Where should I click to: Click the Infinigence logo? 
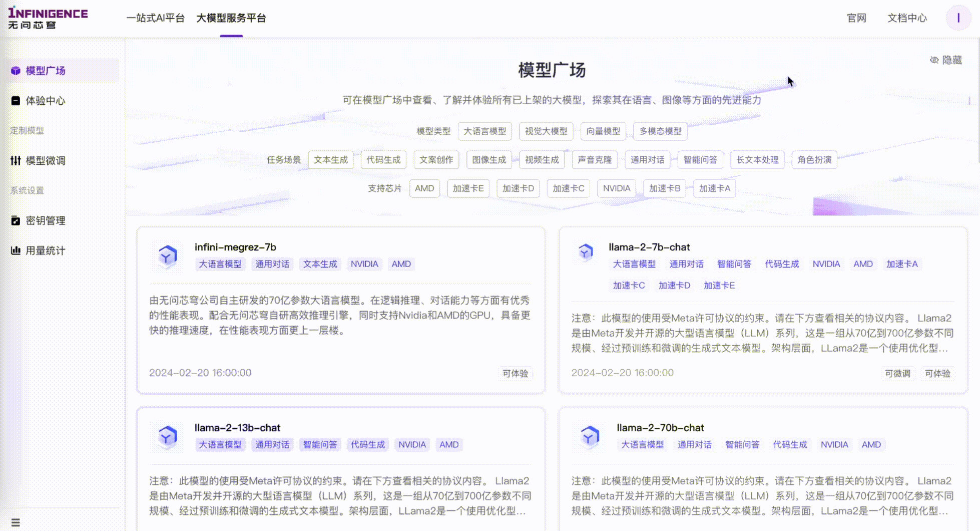pos(48,18)
